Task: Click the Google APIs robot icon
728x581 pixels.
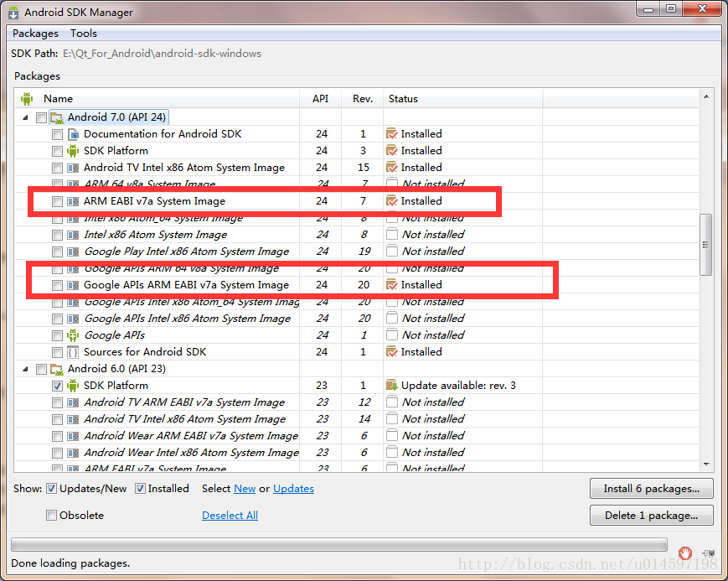Action: (x=72, y=335)
